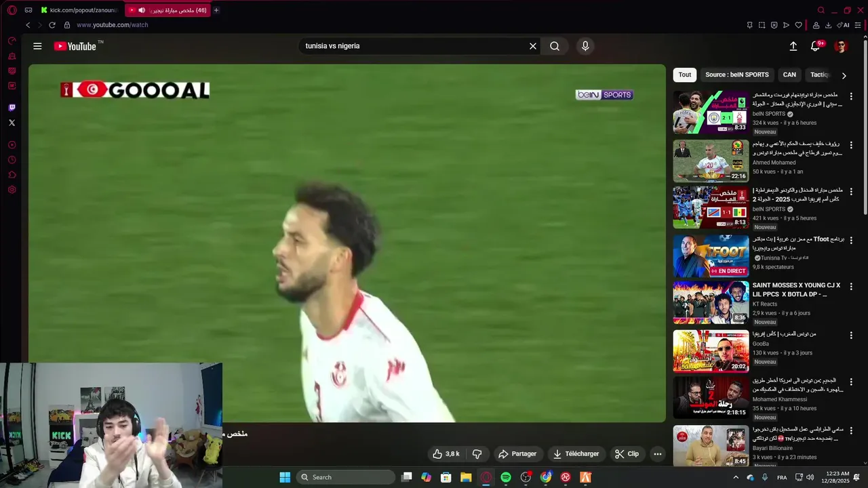Open the ad blocker shield icon
868x488 pixels.
[774, 25]
